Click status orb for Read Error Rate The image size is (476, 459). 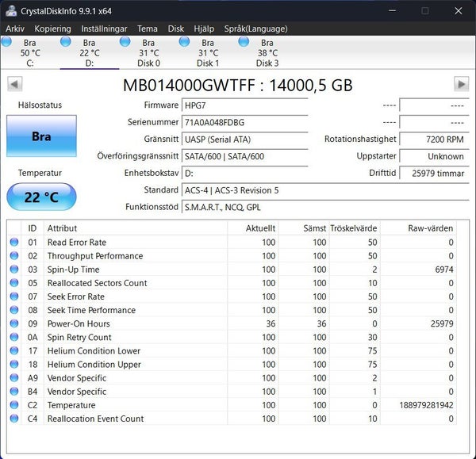14,242
